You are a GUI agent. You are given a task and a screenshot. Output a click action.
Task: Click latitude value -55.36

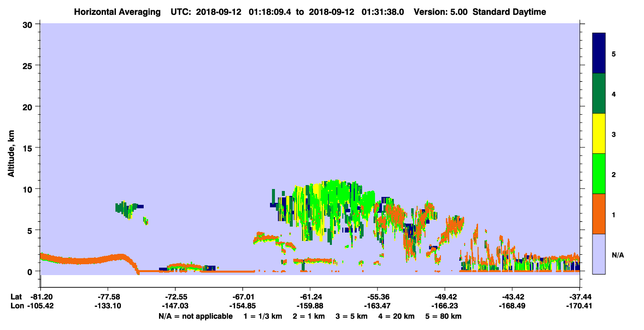[x=377, y=297]
